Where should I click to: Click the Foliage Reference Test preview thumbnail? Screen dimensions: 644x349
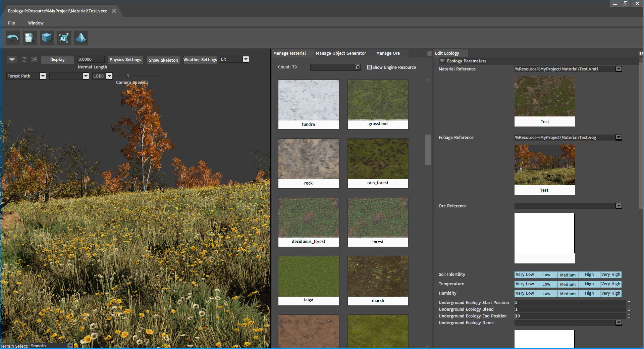[545, 170]
